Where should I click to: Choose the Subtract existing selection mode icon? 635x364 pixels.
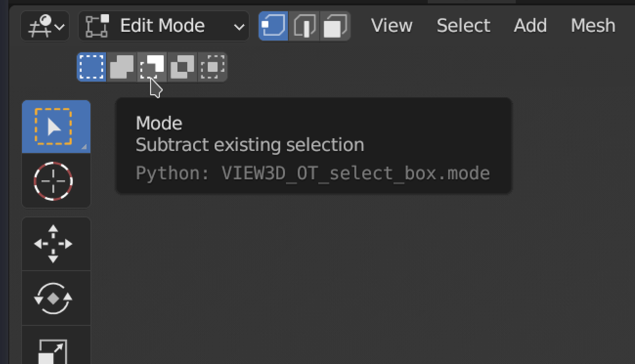click(x=152, y=67)
